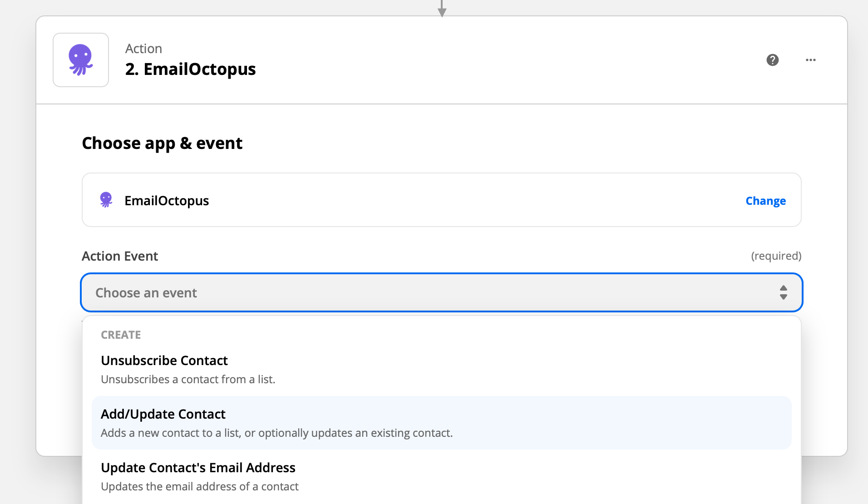
Task: Pick "Update Contact's Email Address"
Action: click(x=198, y=467)
